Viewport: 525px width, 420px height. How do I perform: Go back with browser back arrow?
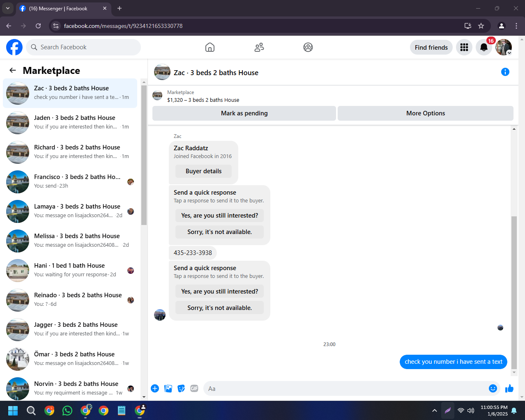pyautogui.click(x=9, y=26)
